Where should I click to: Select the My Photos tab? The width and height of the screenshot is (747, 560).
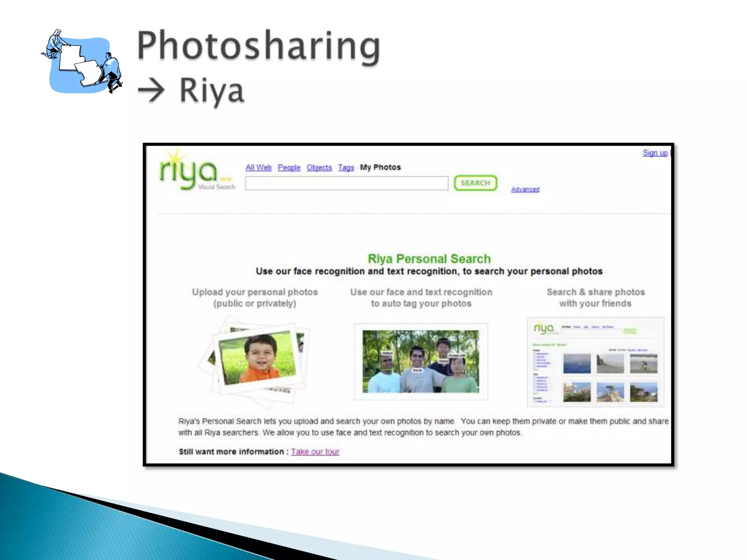tap(380, 167)
